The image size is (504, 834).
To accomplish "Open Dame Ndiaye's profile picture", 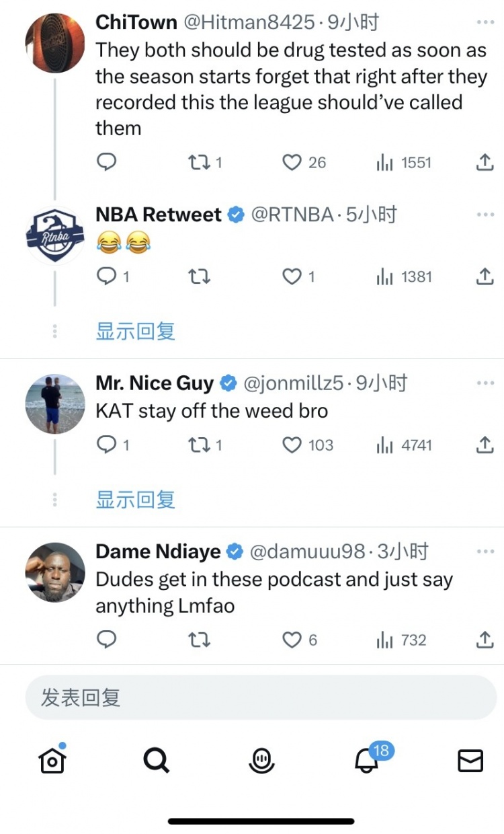I will coord(55,572).
